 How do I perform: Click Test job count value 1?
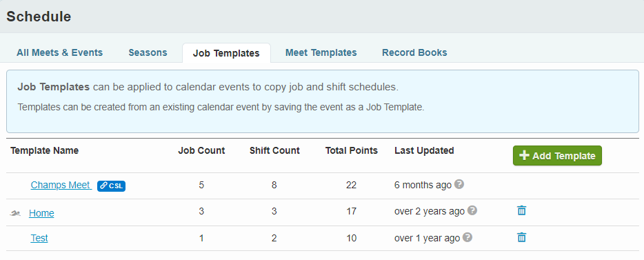tap(201, 238)
